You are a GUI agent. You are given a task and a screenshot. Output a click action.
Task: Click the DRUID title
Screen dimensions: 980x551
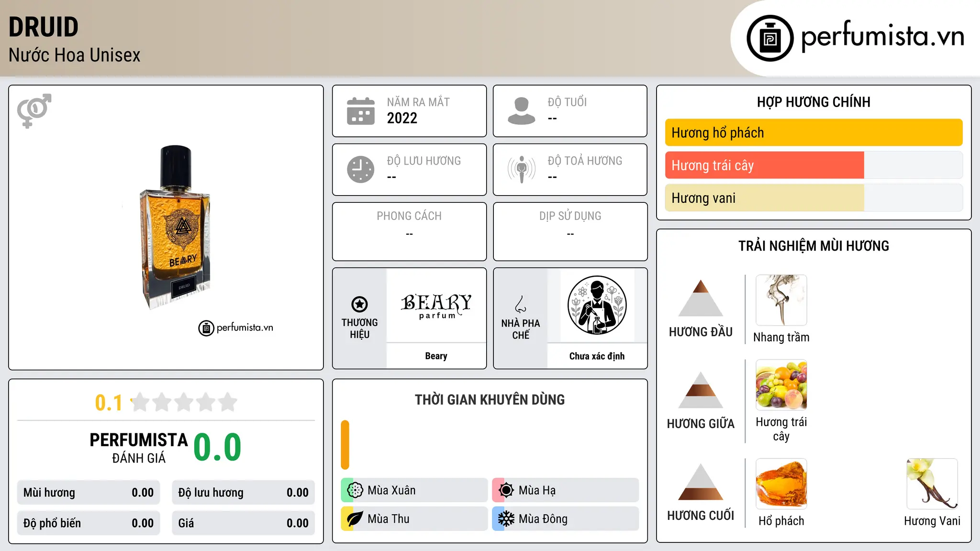44,27
